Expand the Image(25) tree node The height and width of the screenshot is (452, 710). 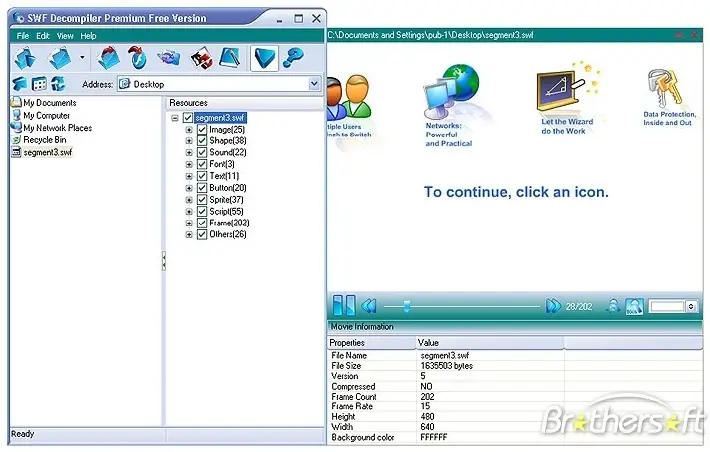(x=189, y=130)
